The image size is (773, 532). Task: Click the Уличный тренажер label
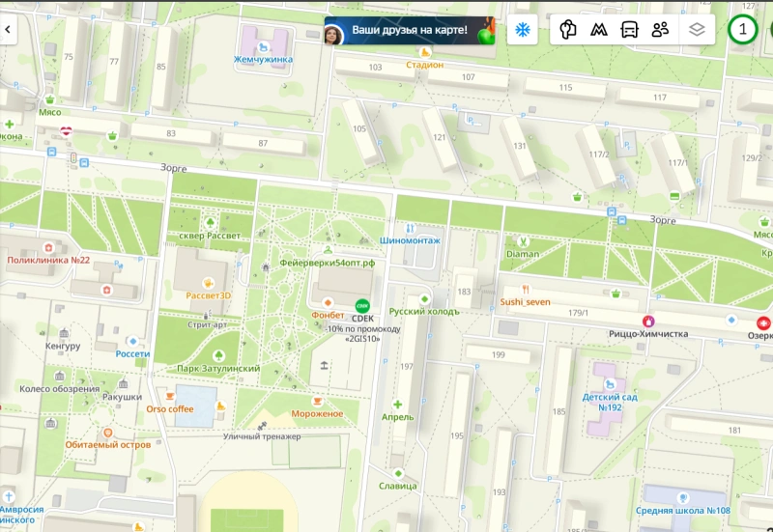pyautogui.click(x=262, y=436)
